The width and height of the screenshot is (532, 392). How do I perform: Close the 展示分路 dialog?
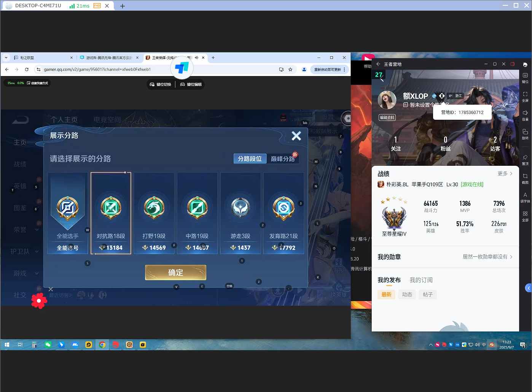pos(296,136)
